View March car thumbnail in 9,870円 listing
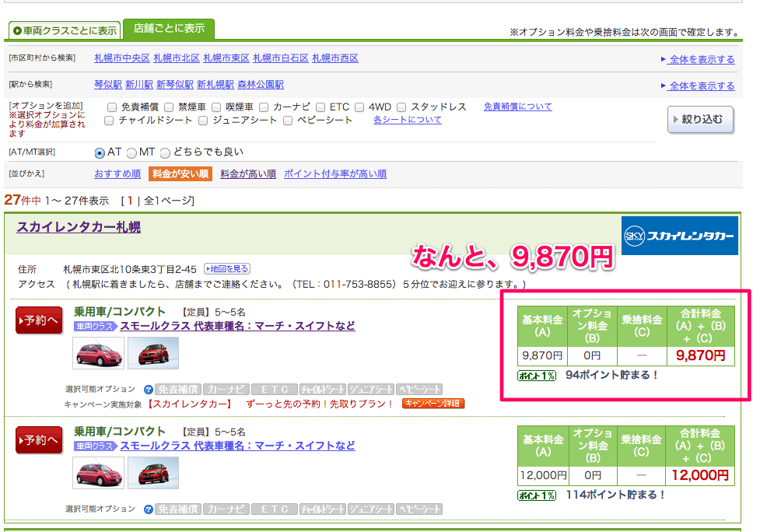760x532 pixels. (98, 353)
